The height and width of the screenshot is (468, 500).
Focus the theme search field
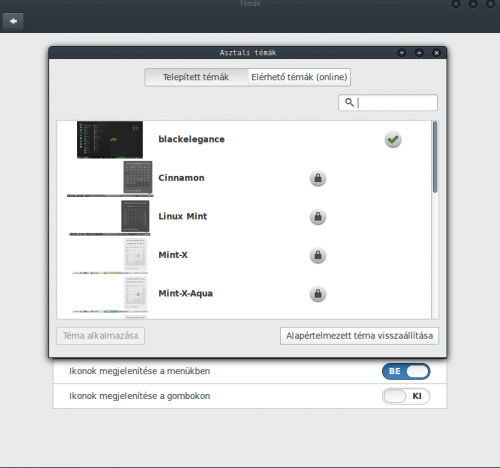tap(388, 103)
